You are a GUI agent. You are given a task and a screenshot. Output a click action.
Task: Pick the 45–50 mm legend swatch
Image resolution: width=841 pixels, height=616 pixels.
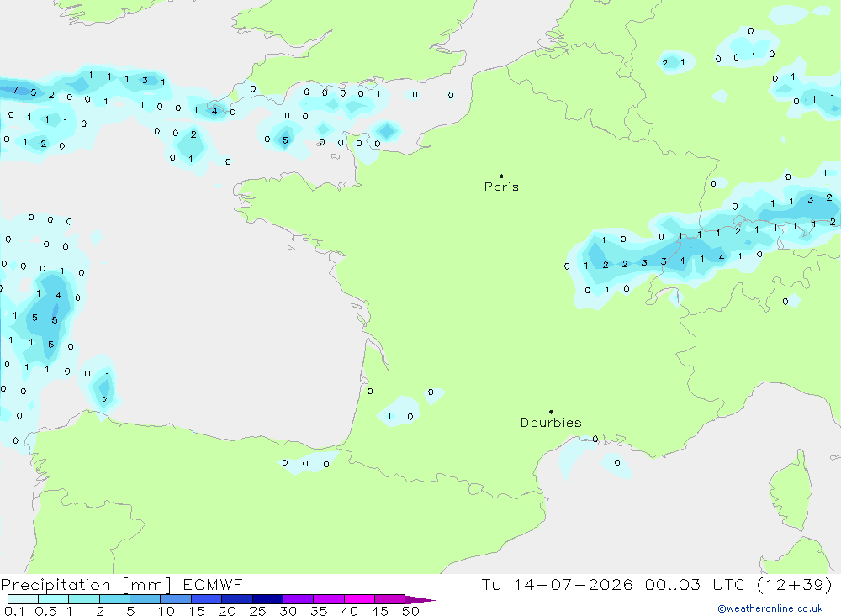tap(390, 599)
